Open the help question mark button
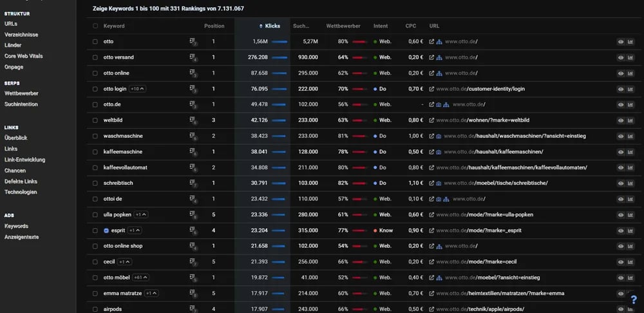Image resolution: width=644 pixels, height=313 pixels. (634, 300)
